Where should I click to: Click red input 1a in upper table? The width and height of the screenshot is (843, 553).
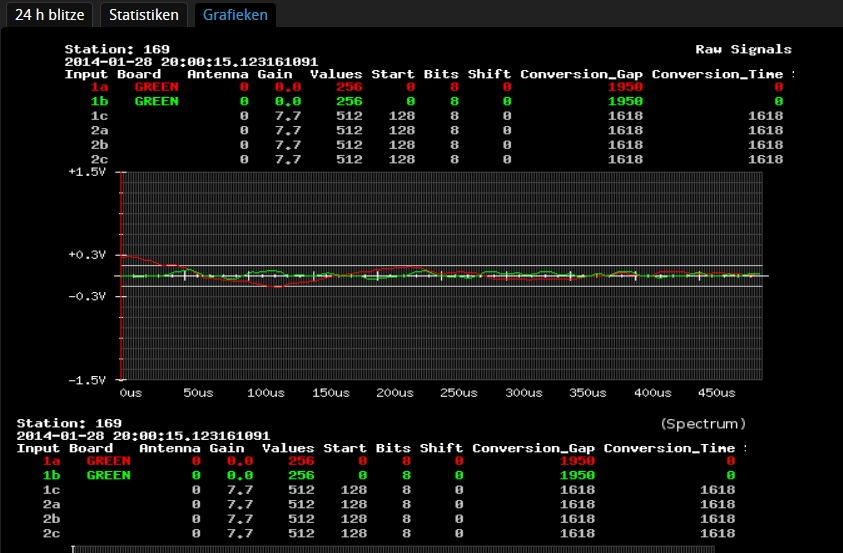pos(100,88)
